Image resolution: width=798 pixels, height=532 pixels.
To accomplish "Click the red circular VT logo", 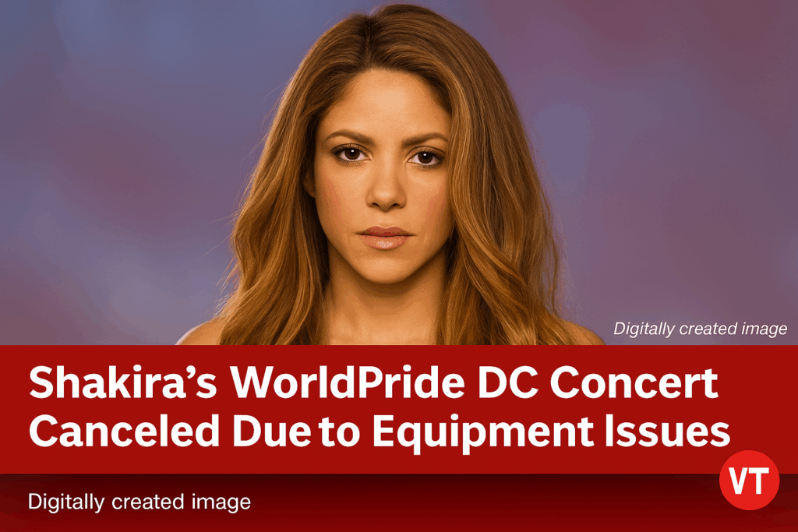I will coord(749,480).
